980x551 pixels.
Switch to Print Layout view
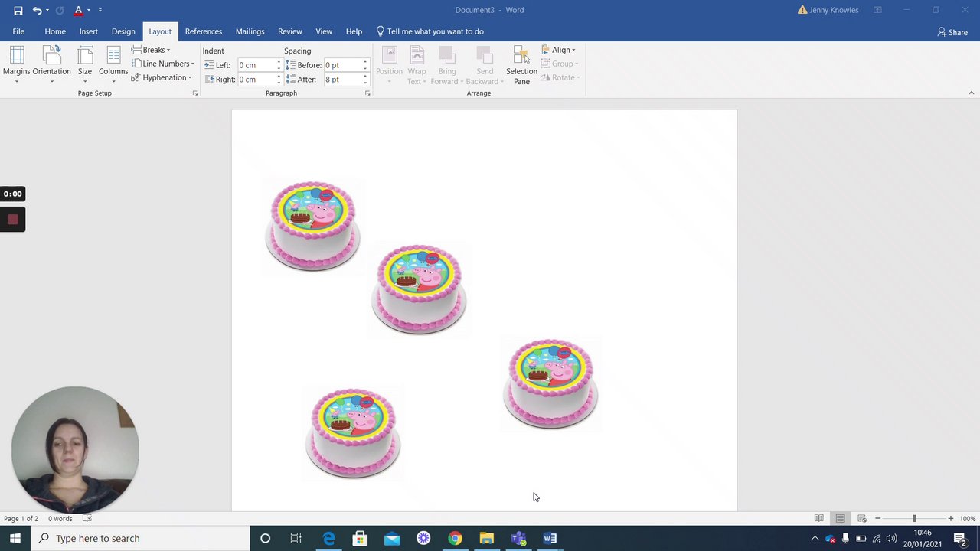point(840,519)
